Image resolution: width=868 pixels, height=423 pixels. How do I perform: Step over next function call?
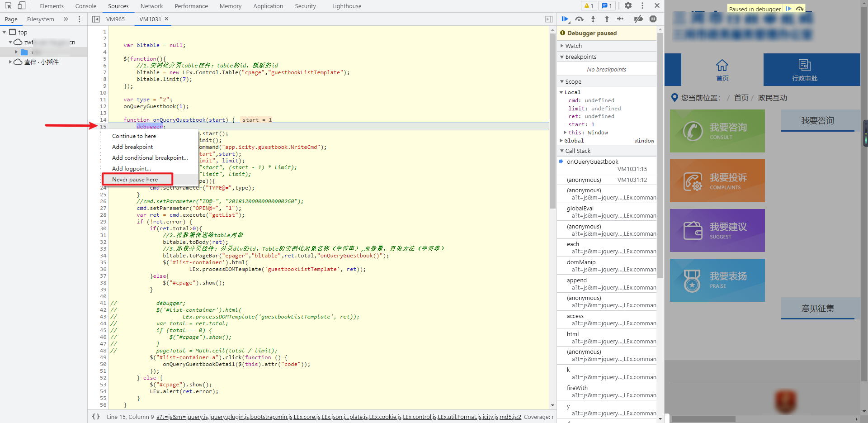579,19
